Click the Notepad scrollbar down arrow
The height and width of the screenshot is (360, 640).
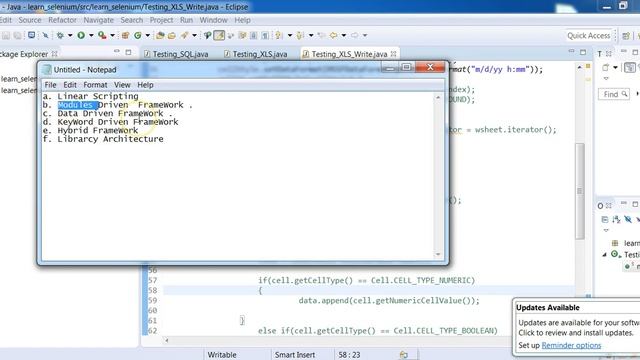[x=438, y=254]
